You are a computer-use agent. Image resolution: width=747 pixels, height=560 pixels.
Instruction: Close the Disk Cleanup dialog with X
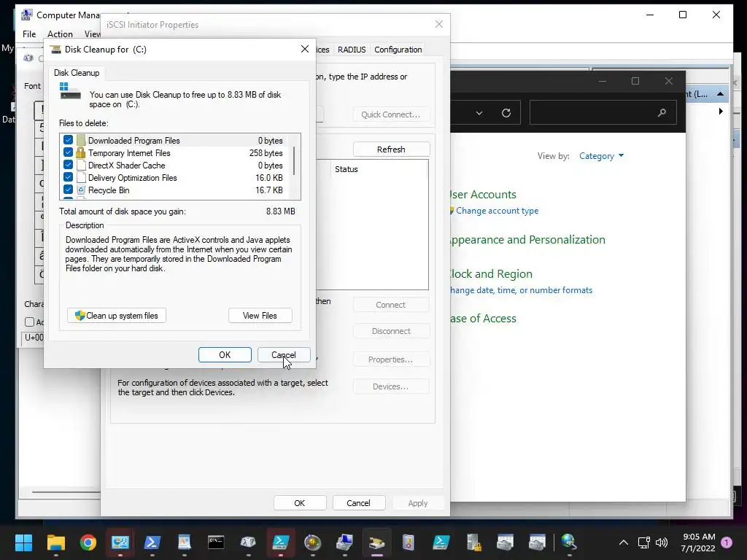pyautogui.click(x=305, y=49)
